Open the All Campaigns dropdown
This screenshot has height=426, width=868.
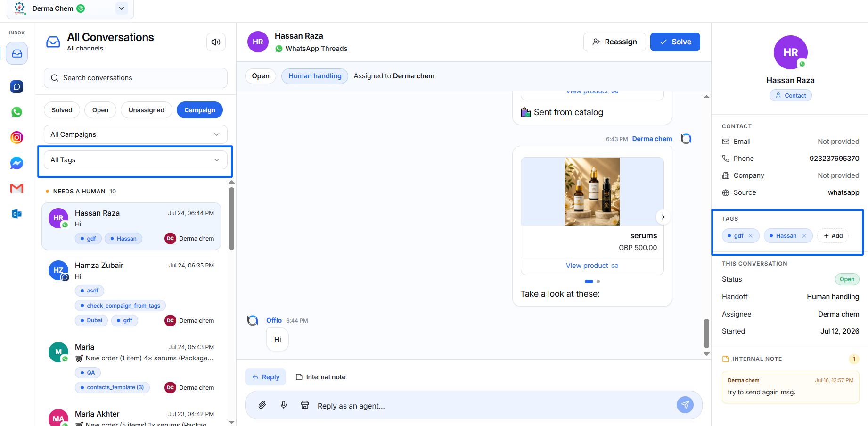136,134
